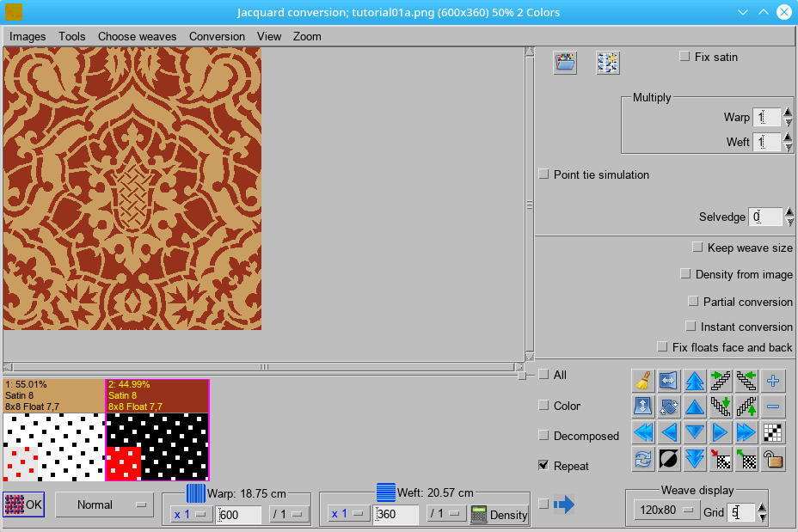
Task: Click the single up triangle icon
Action: pos(695,407)
